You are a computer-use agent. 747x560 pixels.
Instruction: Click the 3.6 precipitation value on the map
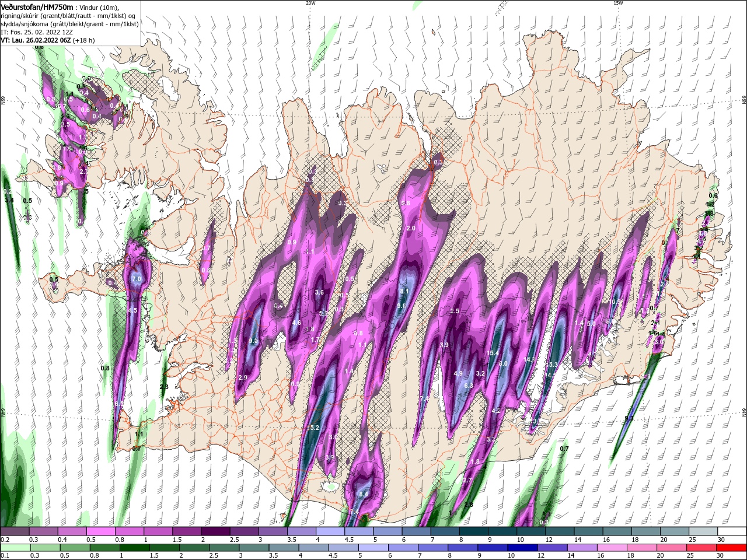tap(319, 292)
